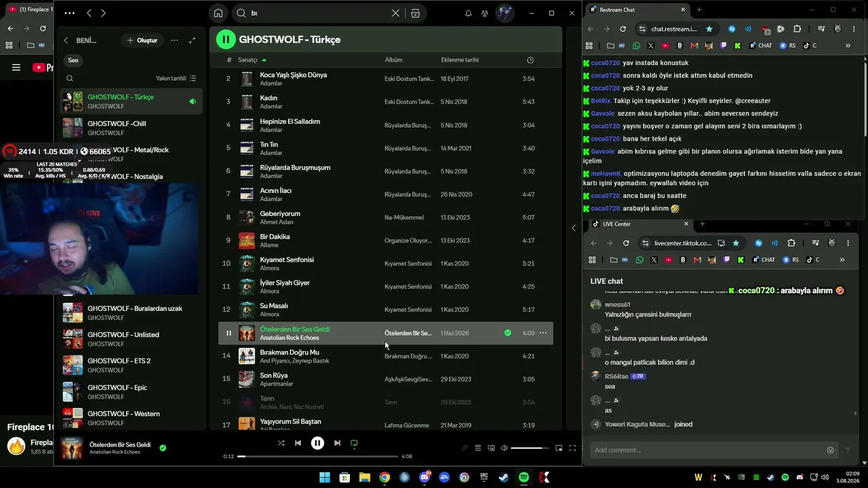
Task: Mute Spotify with the speaker icon
Action: coord(503,448)
